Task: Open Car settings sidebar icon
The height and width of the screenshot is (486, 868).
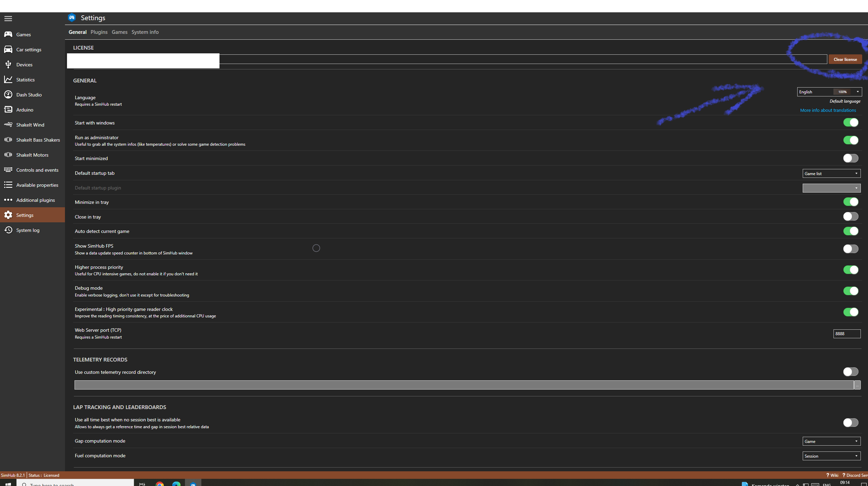Action: coord(8,50)
